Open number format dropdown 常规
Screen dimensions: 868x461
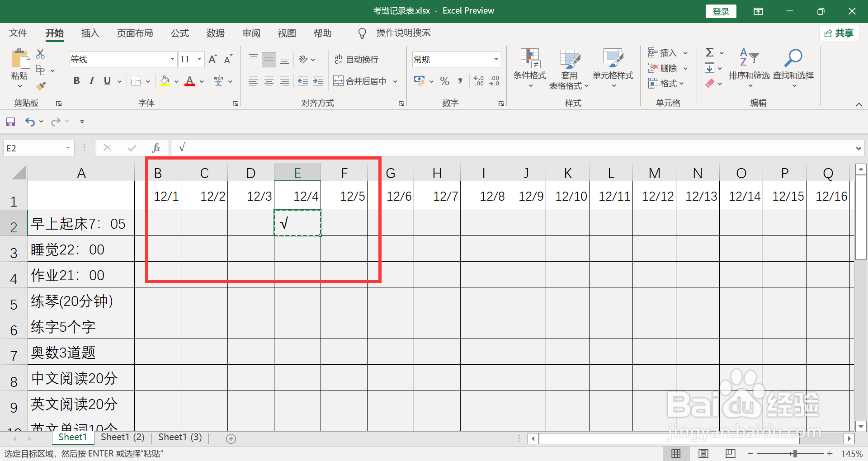tap(496, 59)
